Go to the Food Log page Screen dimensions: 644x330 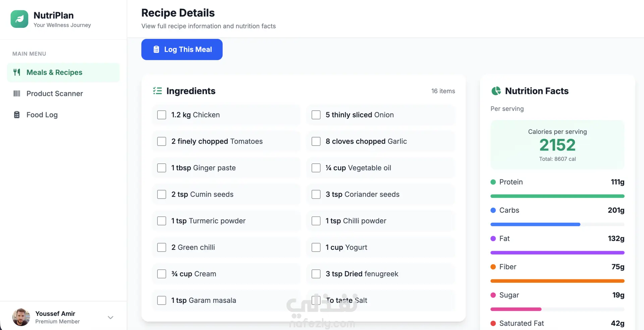pos(63,115)
